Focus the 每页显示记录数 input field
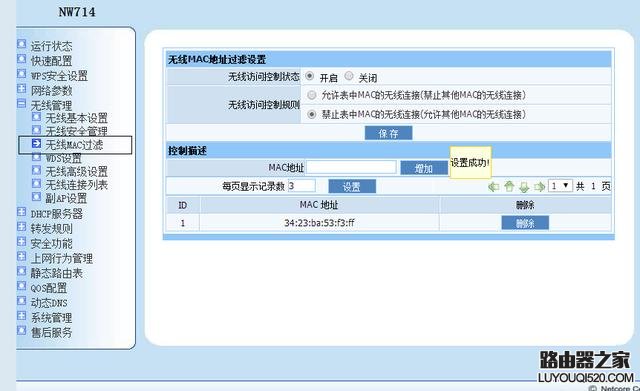This screenshot has height=391, width=640. [x=301, y=186]
